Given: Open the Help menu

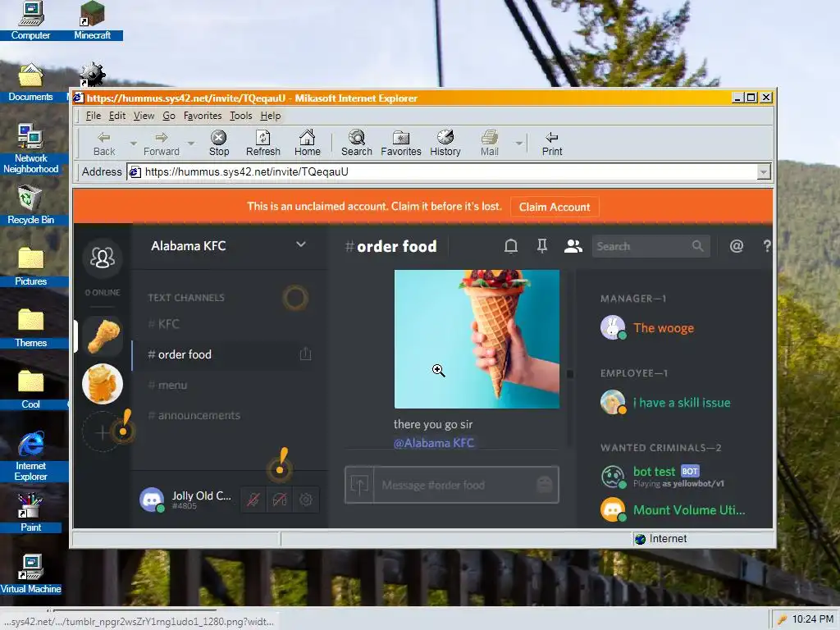Looking at the screenshot, I should pyautogui.click(x=271, y=116).
